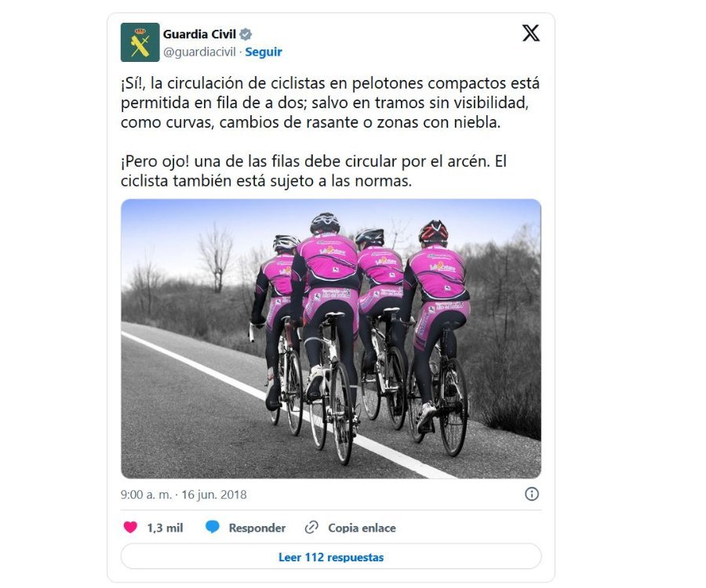Image resolution: width=706 pixels, height=588 pixels.
Task: Open Leer 112 respuestas
Action: (x=331, y=557)
